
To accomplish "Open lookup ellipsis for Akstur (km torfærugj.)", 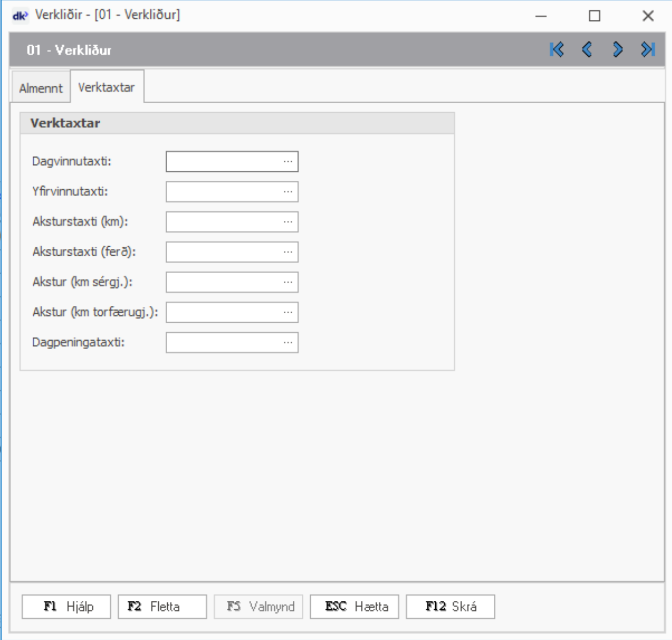I will [288, 313].
